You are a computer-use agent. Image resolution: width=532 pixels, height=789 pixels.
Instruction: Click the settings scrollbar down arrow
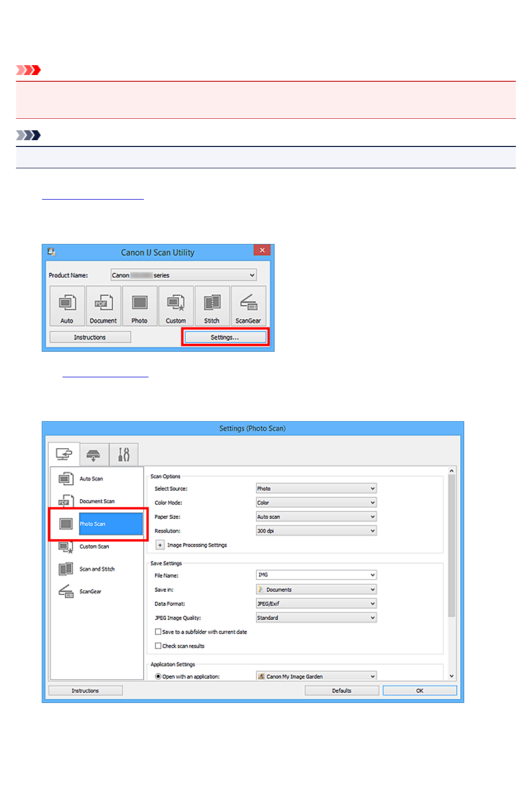452,676
